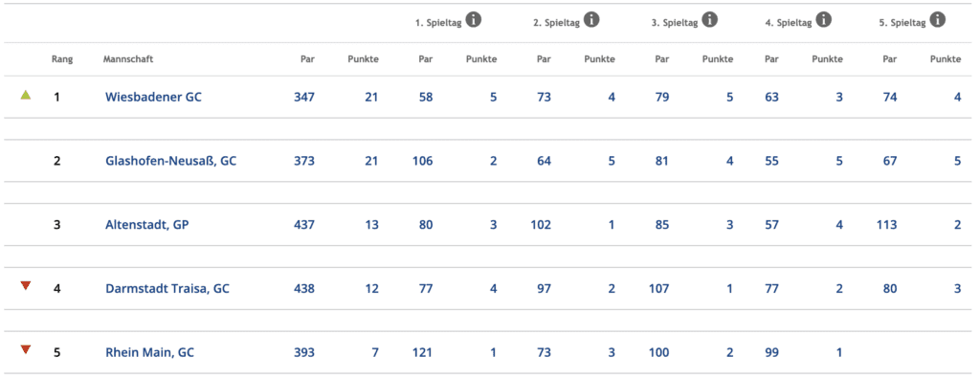
Task: Click Wiesbadener GC total par 347
Action: coord(304,97)
